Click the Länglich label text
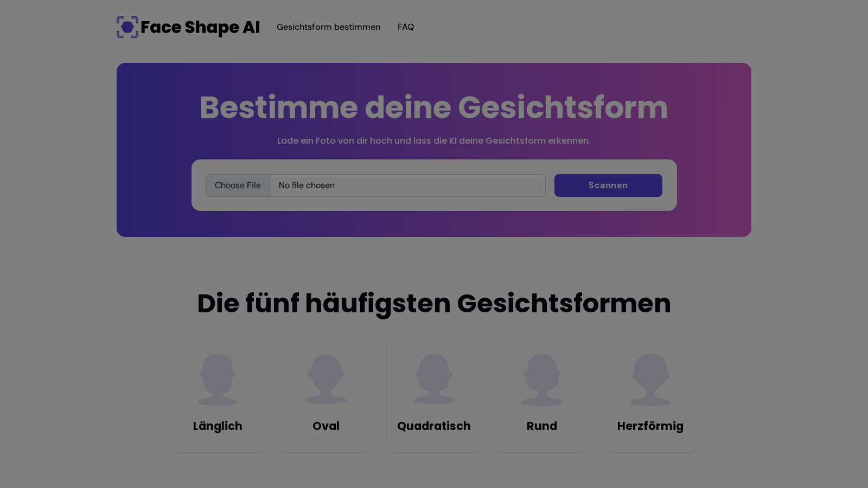This screenshot has height=488, width=868. coord(218,426)
